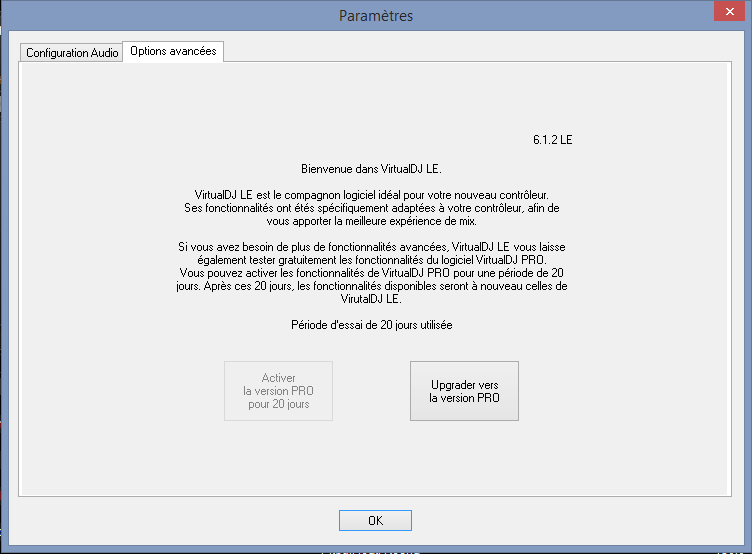Click the disabled Activer la version PRO button
This screenshot has height=554, width=752.
pos(278,391)
